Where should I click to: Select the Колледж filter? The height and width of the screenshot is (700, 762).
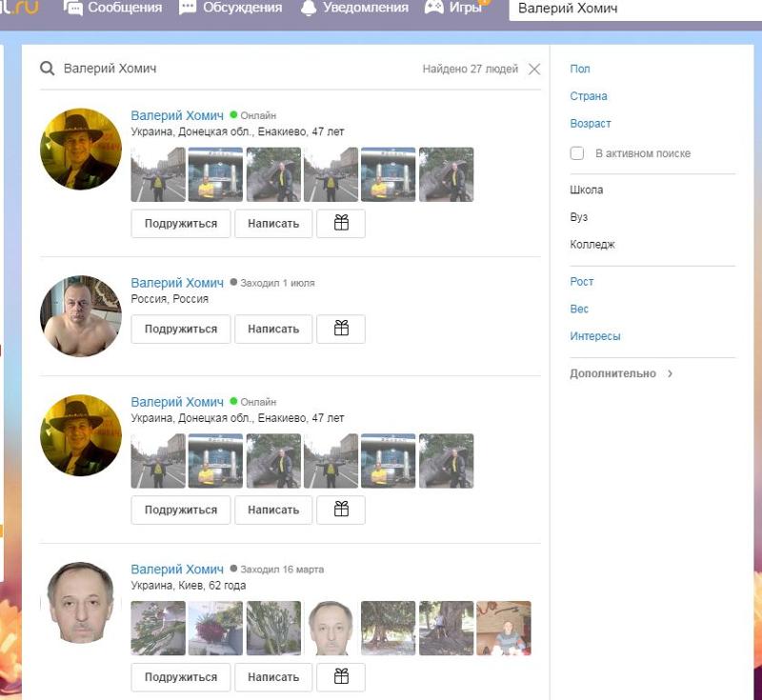(592, 245)
